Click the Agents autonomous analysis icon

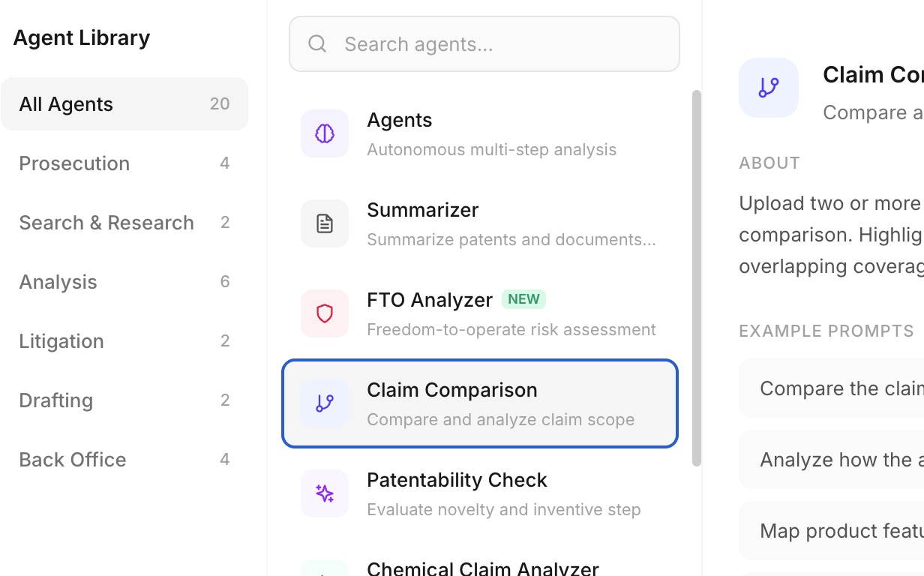[325, 133]
